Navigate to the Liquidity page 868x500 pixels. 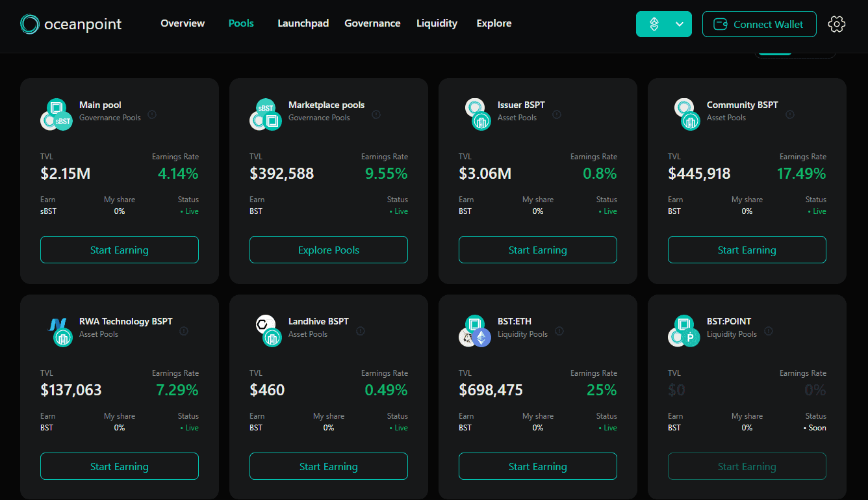point(437,23)
